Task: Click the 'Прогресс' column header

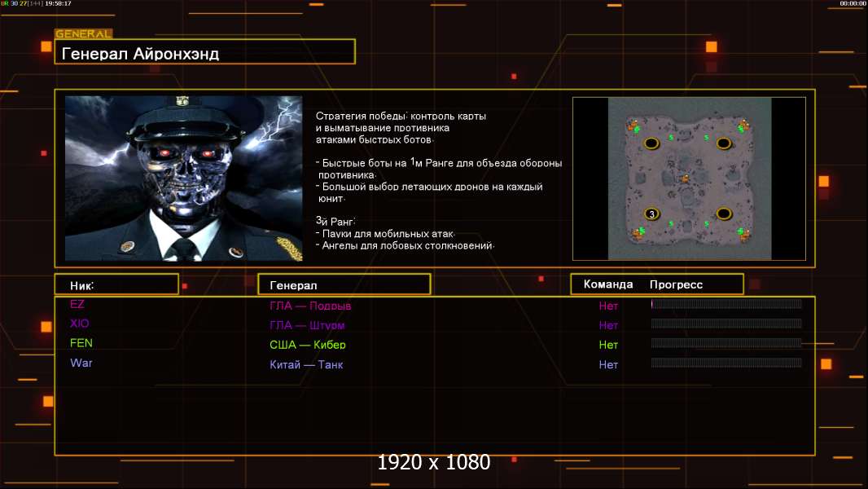Action: 676,284
